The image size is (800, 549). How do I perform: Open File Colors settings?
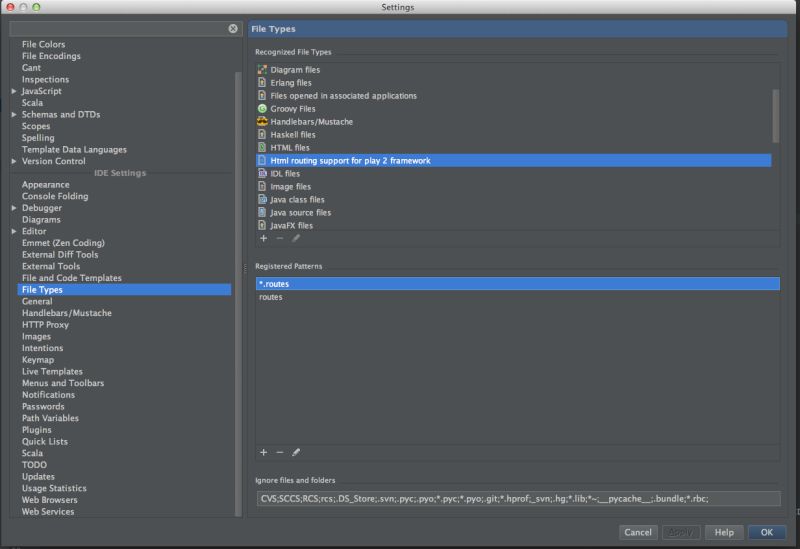pos(43,44)
